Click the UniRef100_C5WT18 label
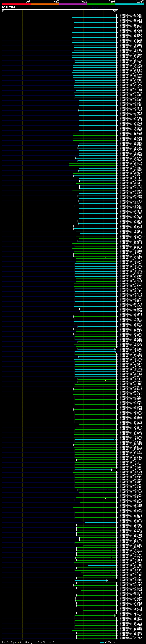 [x=131, y=635]
